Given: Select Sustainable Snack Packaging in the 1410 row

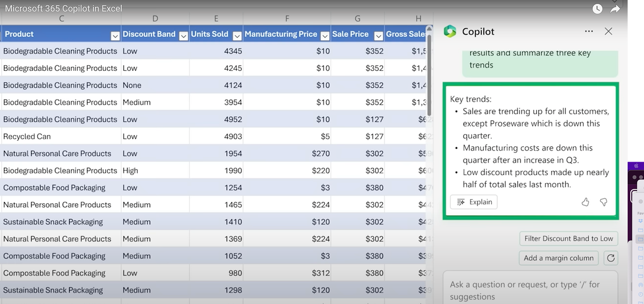Looking at the screenshot, I should pyautogui.click(x=61, y=222).
